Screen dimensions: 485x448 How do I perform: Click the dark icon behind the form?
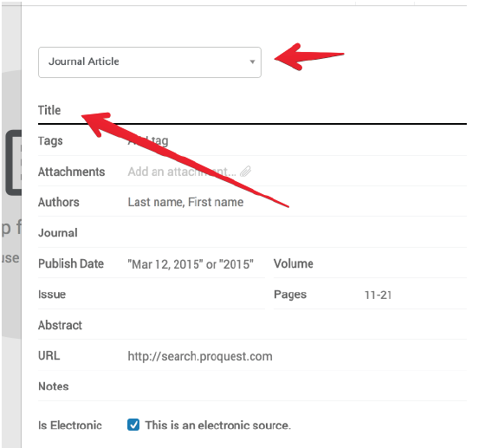(13, 163)
